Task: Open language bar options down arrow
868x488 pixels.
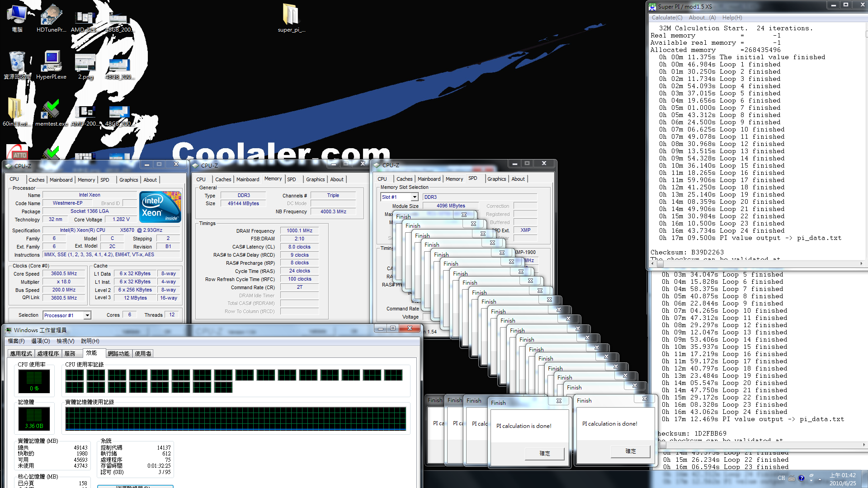Action: (811, 481)
